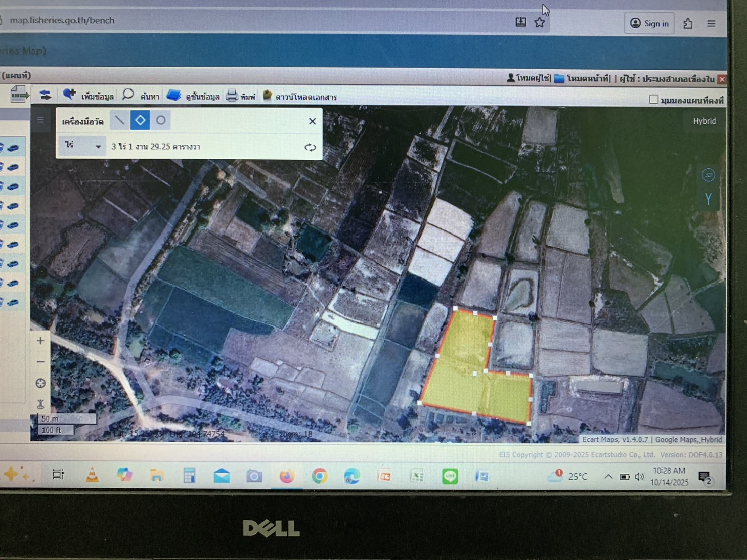
Task: Open Google Chrome from the taskbar
Action: [x=319, y=476]
